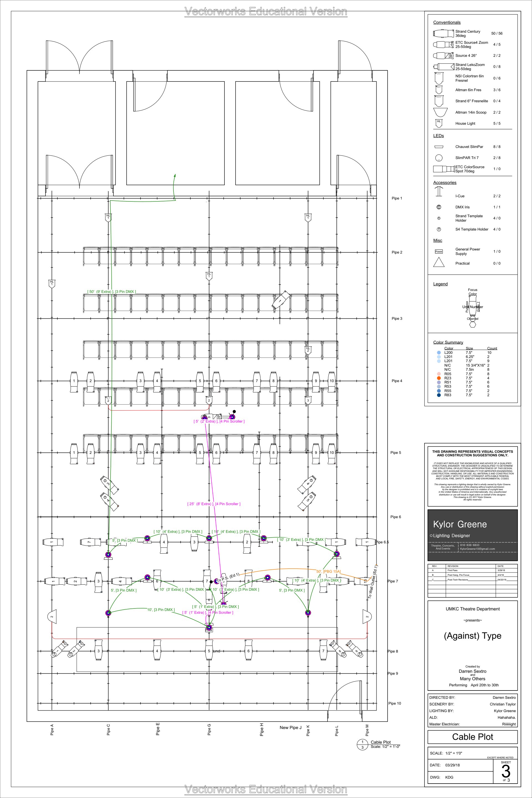
Task: Click the Chauvet SlimPar legend symbol
Action: (x=439, y=147)
